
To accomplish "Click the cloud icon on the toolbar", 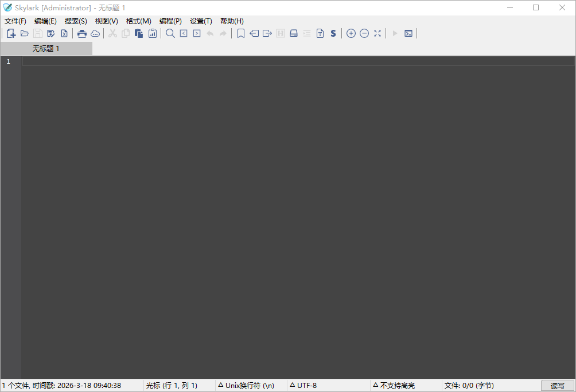I will pos(95,33).
